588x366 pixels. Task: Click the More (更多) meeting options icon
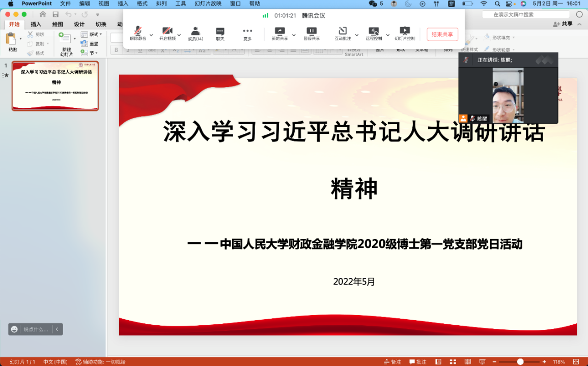click(247, 34)
